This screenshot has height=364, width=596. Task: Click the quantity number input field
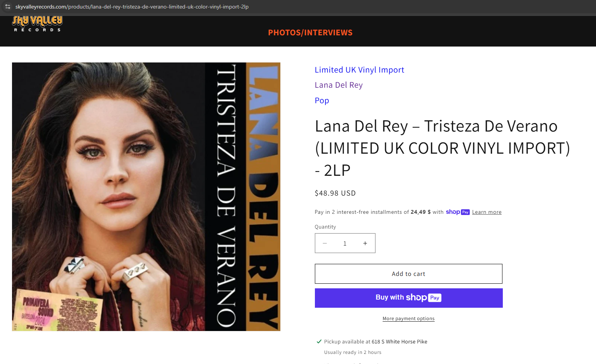pos(345,243)
